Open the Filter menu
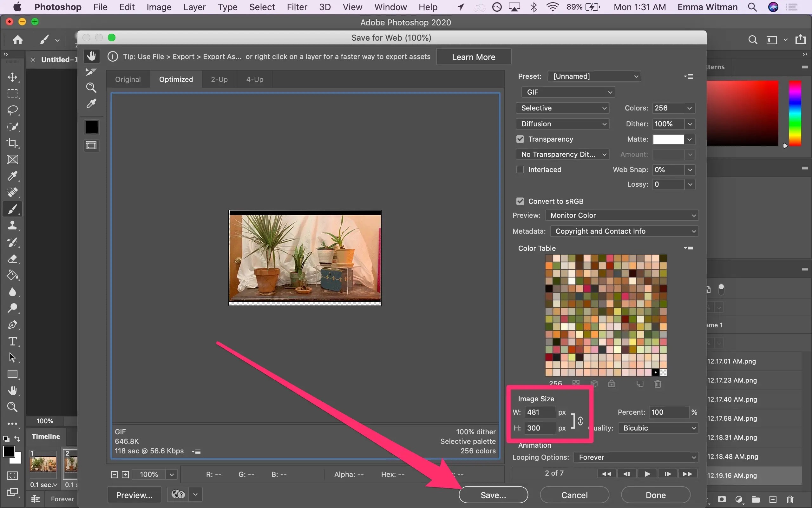The image size is (812, 508). 297,7
